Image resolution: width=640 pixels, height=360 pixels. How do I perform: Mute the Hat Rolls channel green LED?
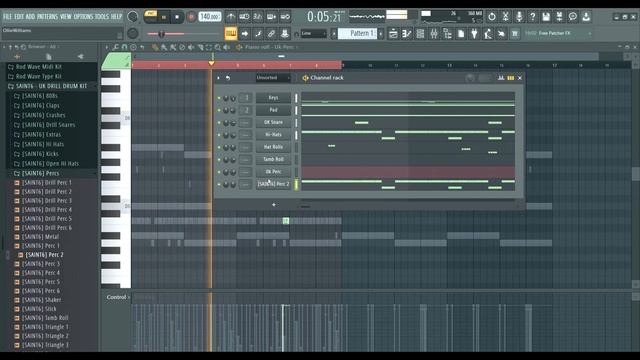tap(219, 147)
